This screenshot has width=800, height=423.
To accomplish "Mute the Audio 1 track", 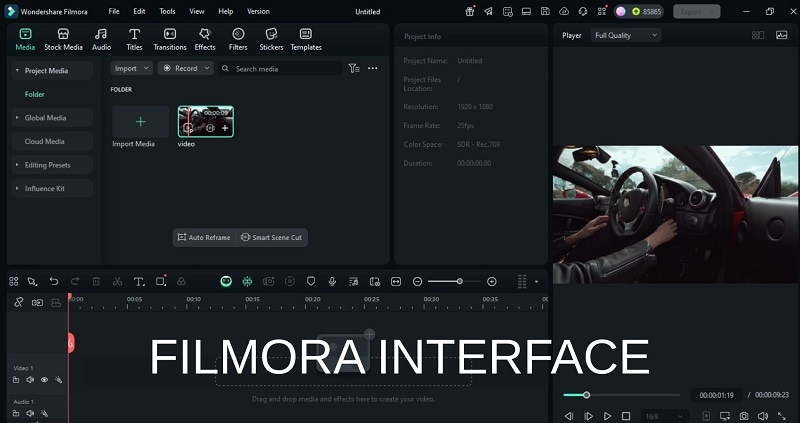I will pos(30,413).
